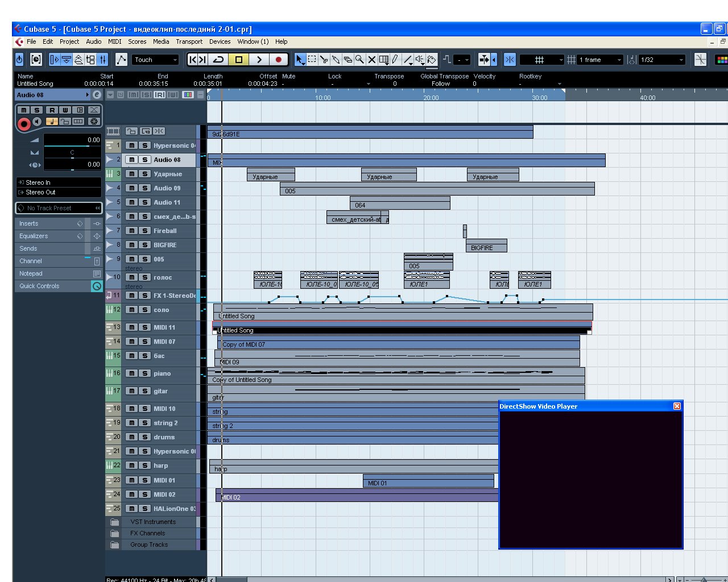The image size is (728, 582).
Task: Open the Stereo Out output routing
Action: [x=59, y=192]
